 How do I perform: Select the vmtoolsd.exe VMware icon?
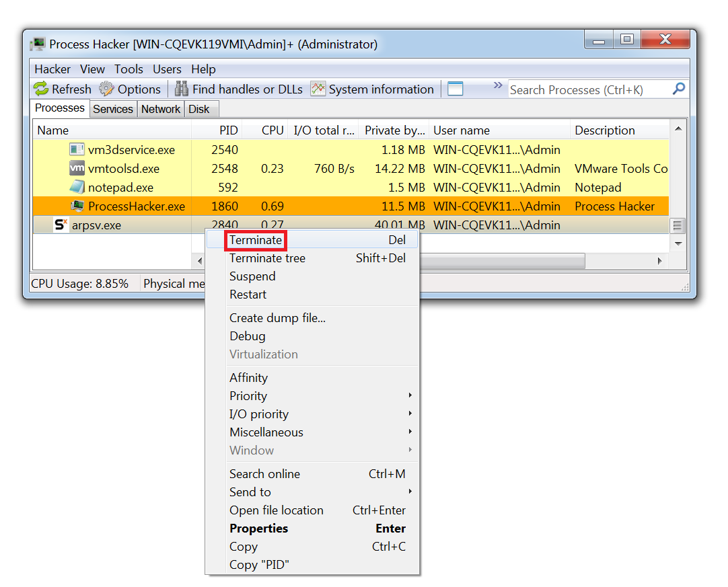(77, 168)
